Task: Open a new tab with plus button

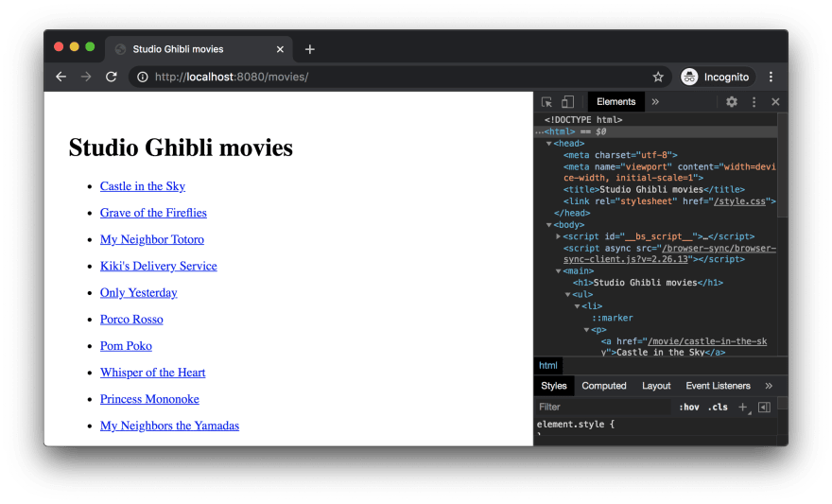Action: [x=310, y=49]
